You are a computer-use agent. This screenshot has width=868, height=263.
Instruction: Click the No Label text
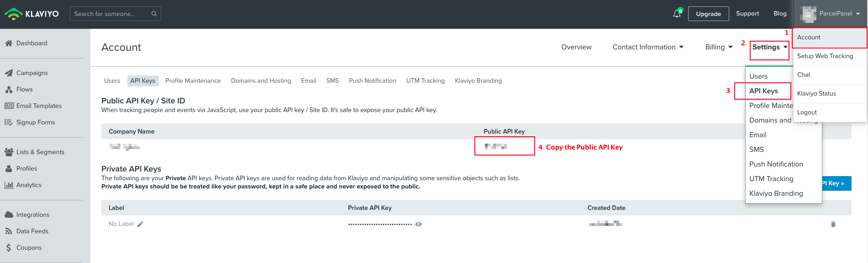point(121,224)
